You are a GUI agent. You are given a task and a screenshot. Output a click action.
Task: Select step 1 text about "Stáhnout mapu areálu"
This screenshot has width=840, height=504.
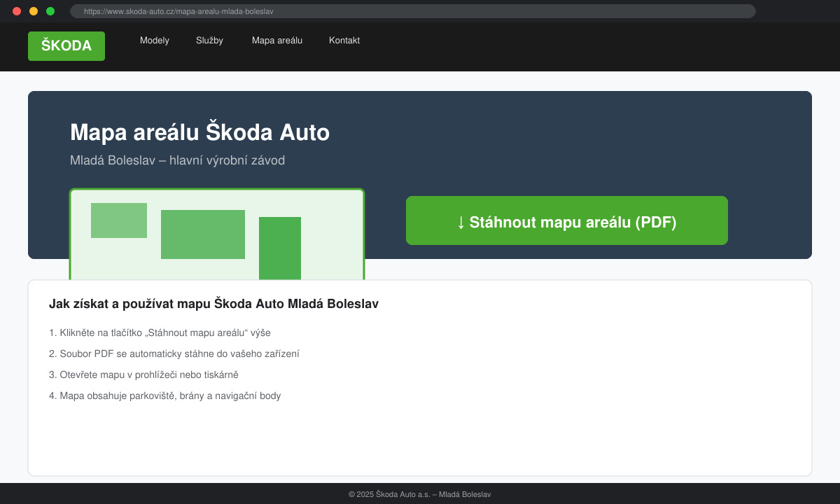tap(160, 332)
